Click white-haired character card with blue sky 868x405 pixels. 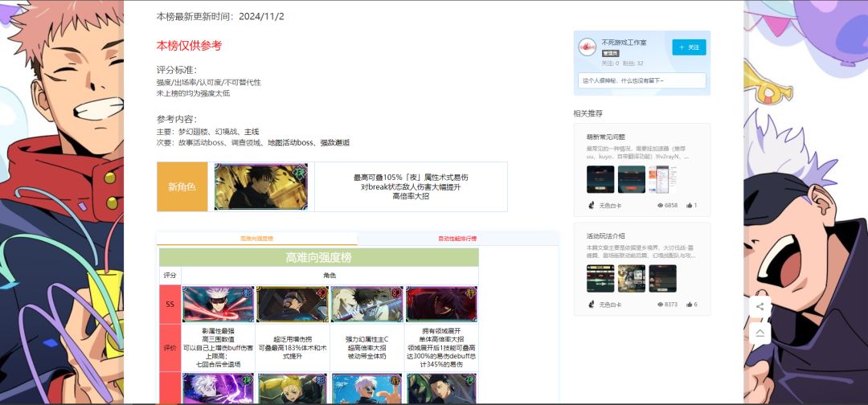tap(367, 388)
